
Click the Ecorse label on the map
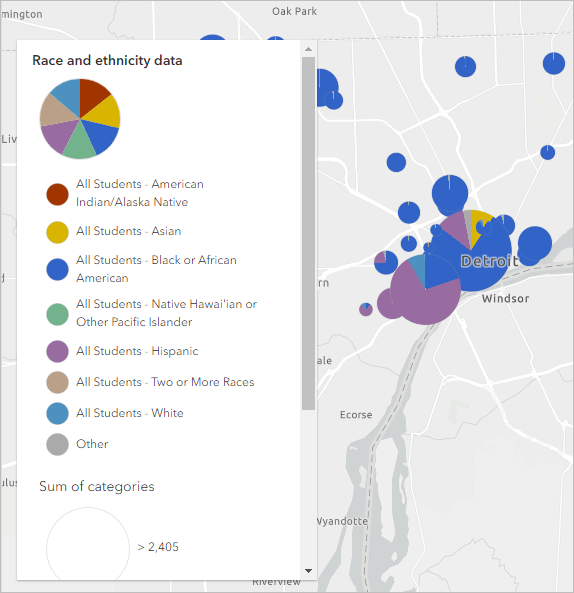click(356, 415)
